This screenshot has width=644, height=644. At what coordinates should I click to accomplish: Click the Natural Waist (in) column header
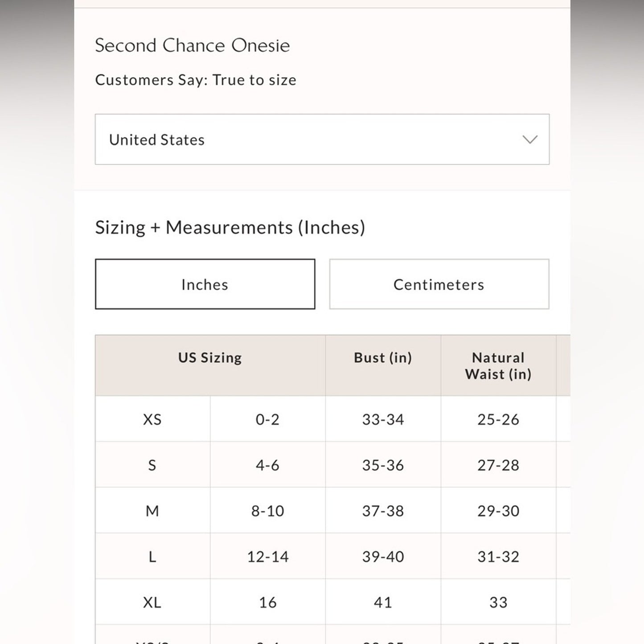click(498, 365)
